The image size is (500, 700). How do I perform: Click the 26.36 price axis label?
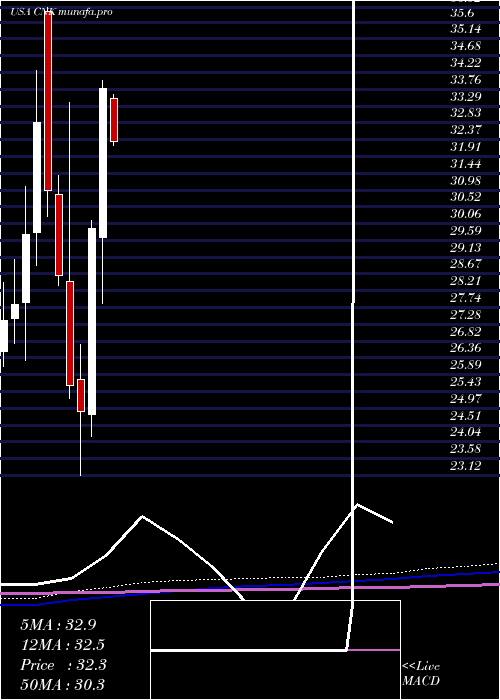(466, 348)
